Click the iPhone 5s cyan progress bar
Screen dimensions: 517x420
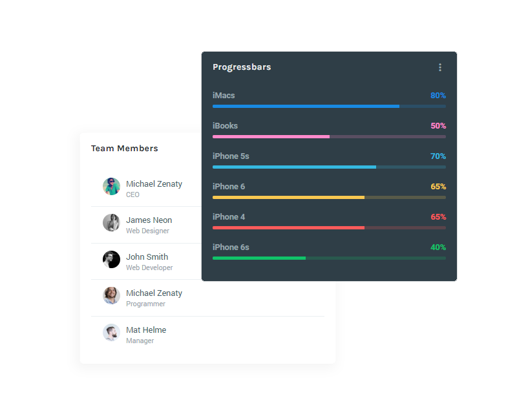tap(329, 167)
